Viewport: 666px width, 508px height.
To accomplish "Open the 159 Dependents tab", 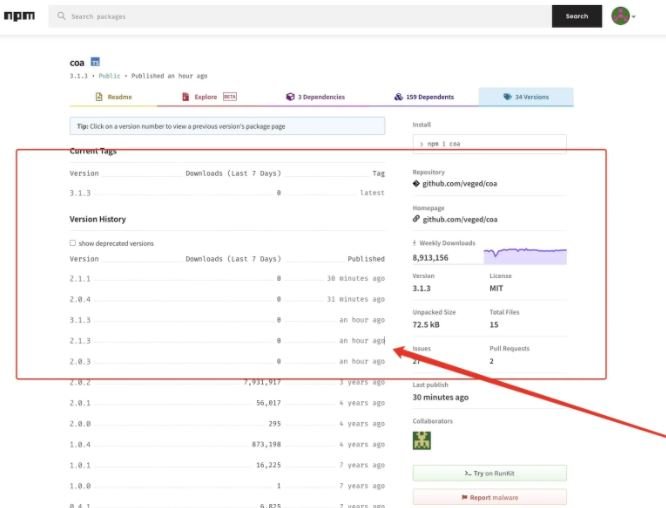I will [x=424, y=97].
